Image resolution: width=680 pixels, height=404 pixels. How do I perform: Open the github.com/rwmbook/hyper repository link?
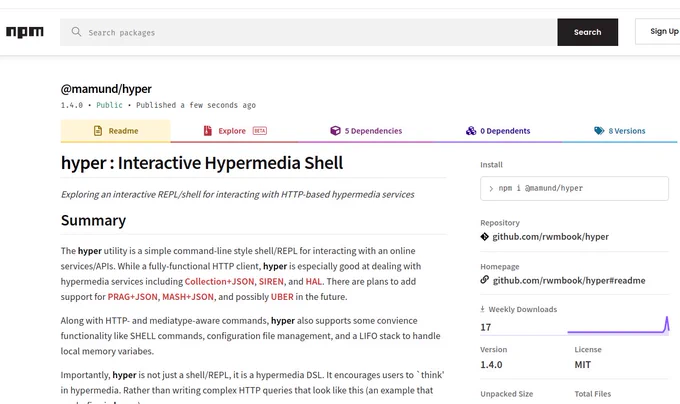click(x=550, y=237)
